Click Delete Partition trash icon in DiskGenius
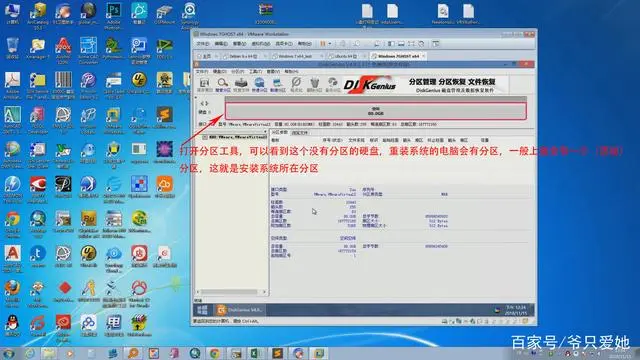This screenshot has height=360, width=640. coord(314,84)
